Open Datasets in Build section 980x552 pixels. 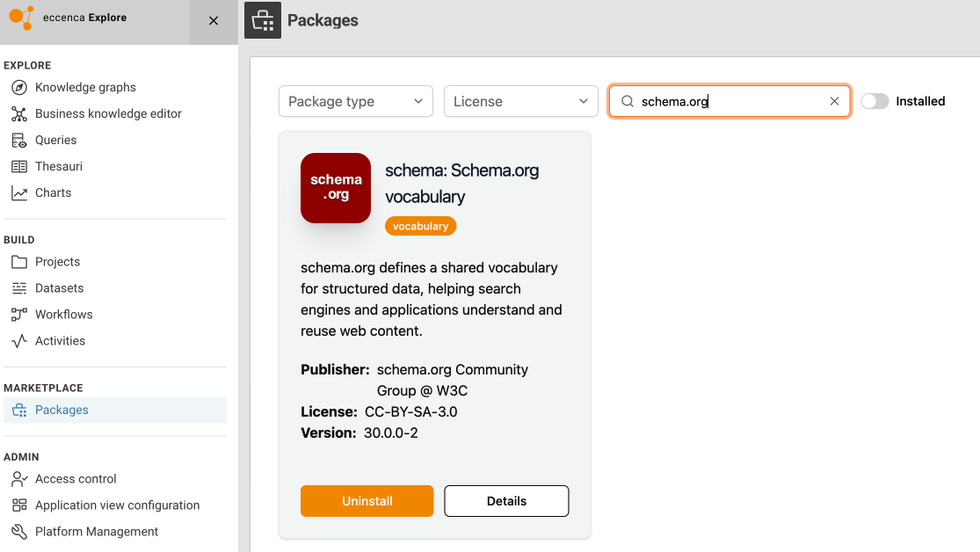coord(115,288)
